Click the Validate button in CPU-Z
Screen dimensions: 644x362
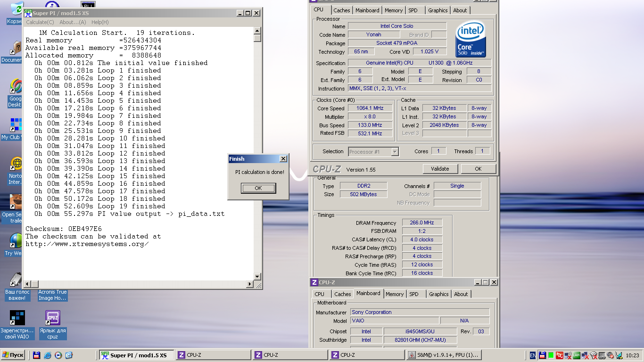tap(440, 169)
